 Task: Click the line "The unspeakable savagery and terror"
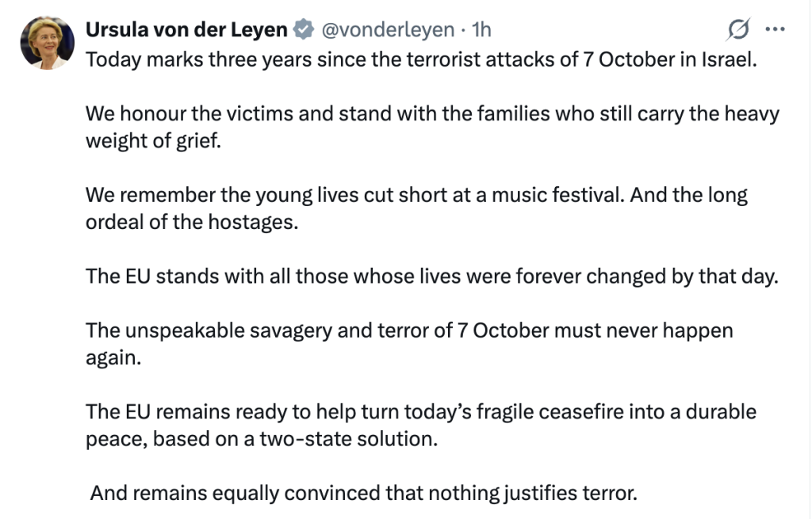(409, 330)
